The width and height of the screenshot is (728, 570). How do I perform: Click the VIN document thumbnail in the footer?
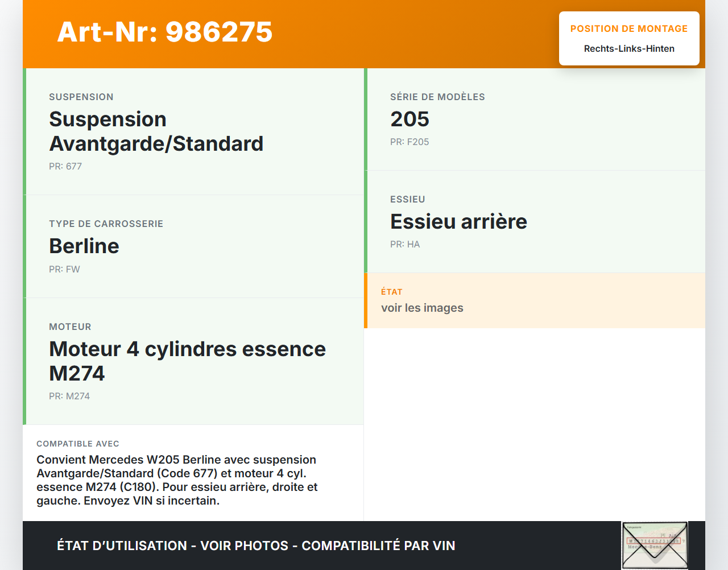pyautogui.click(x=655, y=546)
